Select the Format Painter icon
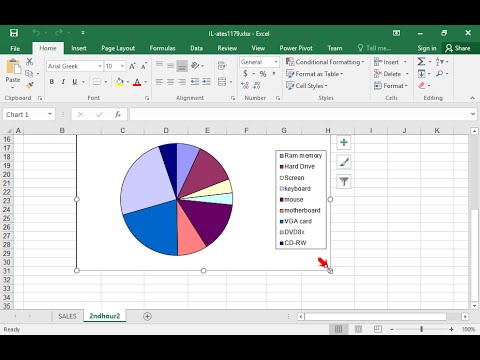 click(x=30, y=86)
